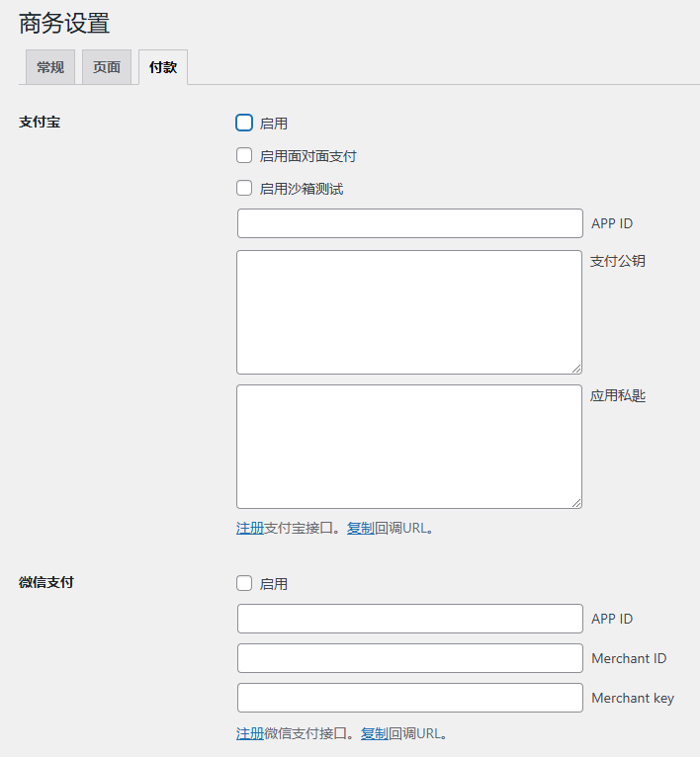Check the 启用沙箱测试 option

(244, 188)
